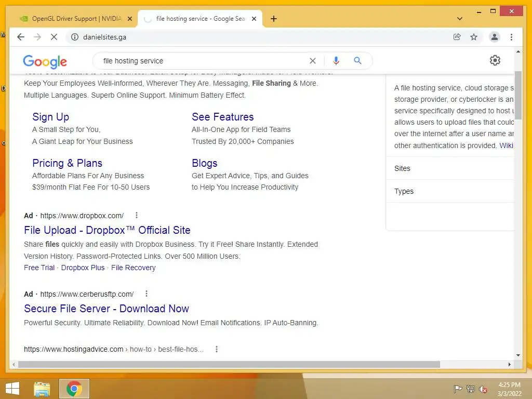Screen dimensions: 532x399
Task: Submit search with magnifier icon
Action: [x=357, y=61]
